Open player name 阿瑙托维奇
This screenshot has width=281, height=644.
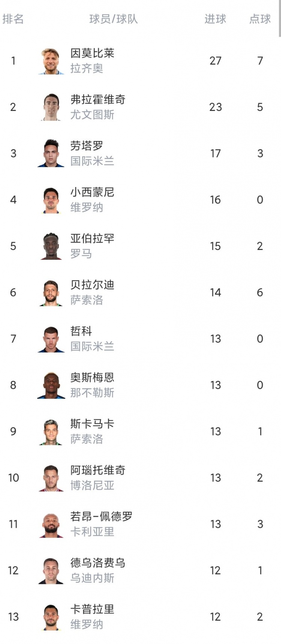coord(98,470)
